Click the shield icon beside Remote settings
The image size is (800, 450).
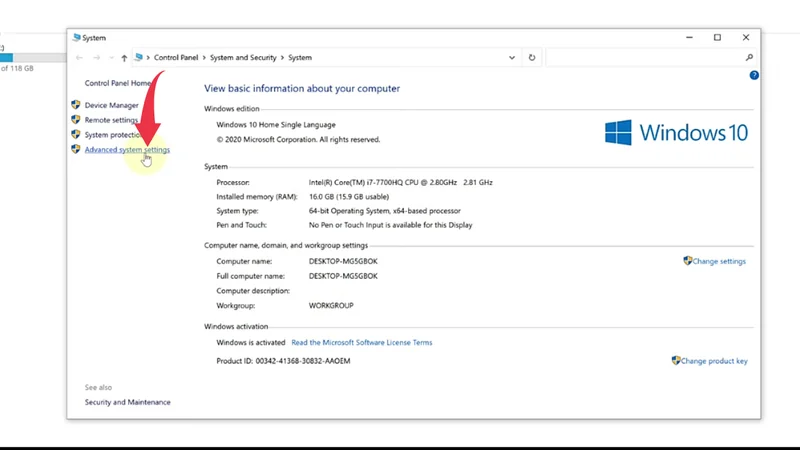point(76,120)
